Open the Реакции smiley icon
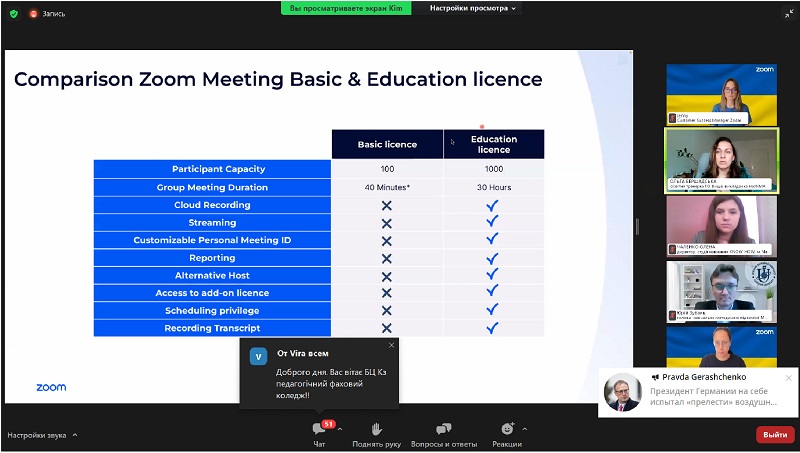 coord(507,429)
